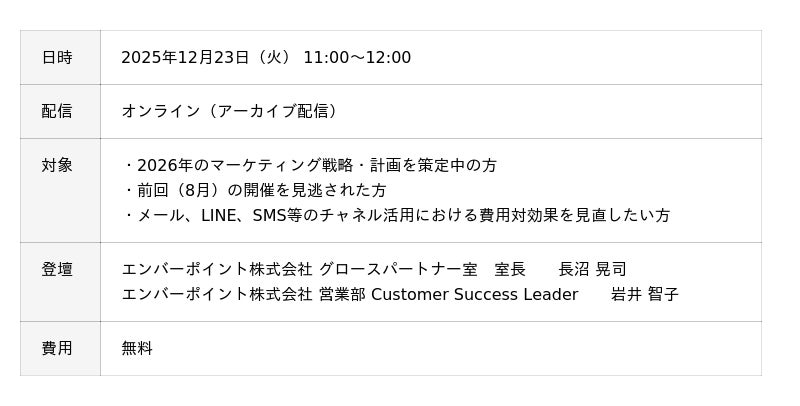Click the メール、LINE、SMS bullet line
This screenshot has width=800, height=406.
pos(396,215)
